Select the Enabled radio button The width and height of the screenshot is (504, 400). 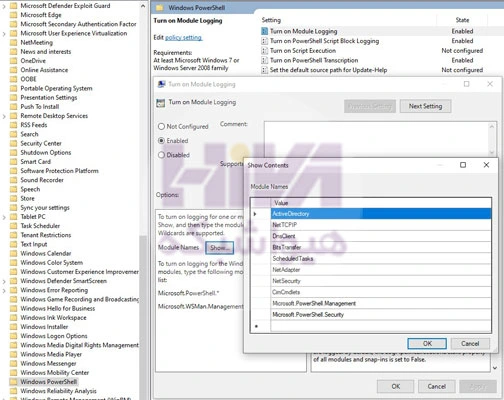tap(161, 141)
